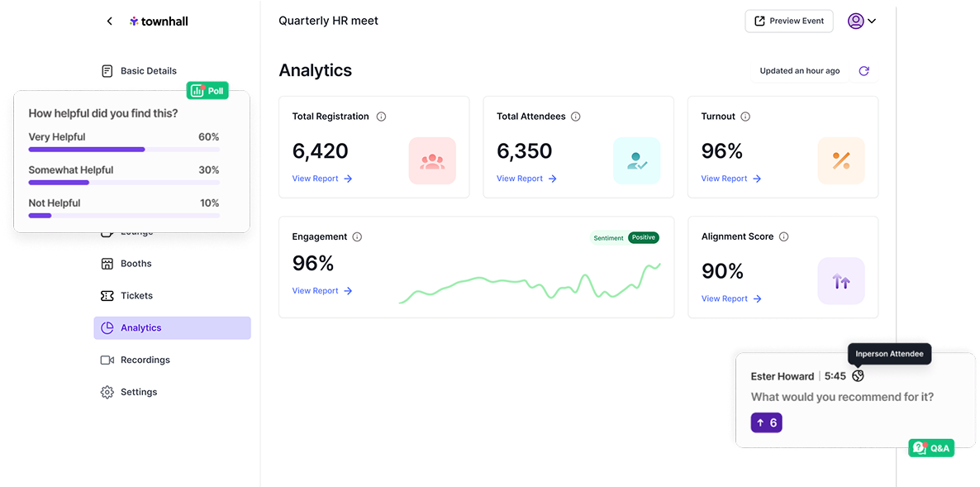Click the back arrow beside townhall logo

point(109,21)
